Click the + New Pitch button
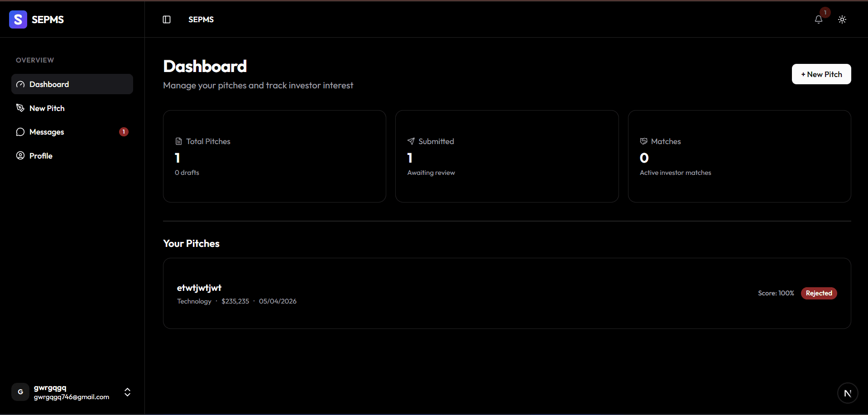 coord(821,74)
